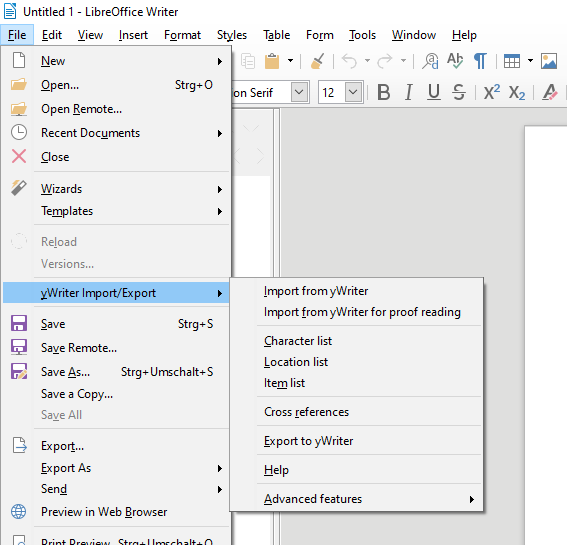Click the Redo arrow icon
The image size is (567, 545).
(x=385, y=61)
